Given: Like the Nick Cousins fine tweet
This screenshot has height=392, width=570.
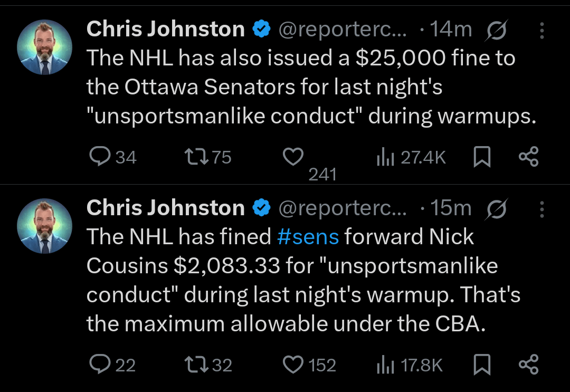Looking at the screenshot, I should (x=293, y=364).
